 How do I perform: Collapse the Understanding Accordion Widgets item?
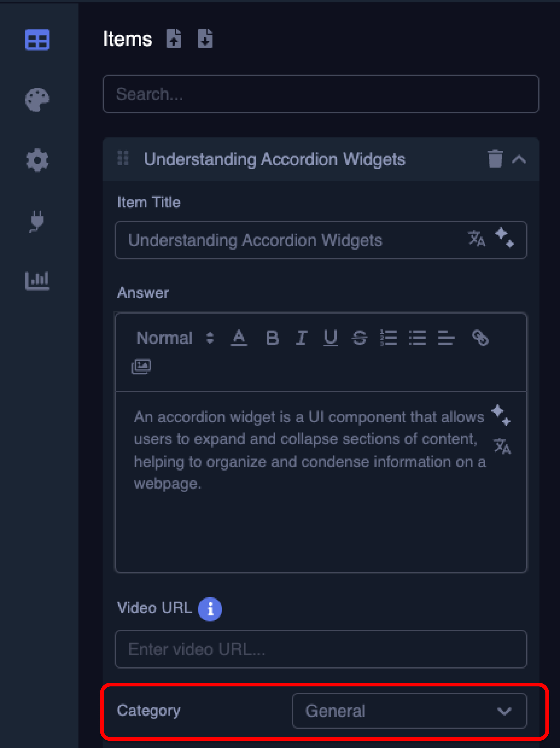[519, 159]
